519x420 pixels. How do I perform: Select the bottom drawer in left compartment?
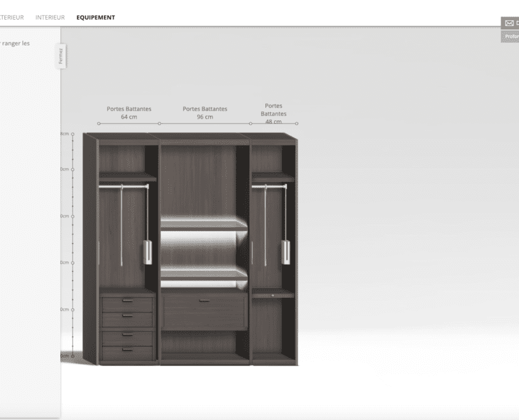127,352
